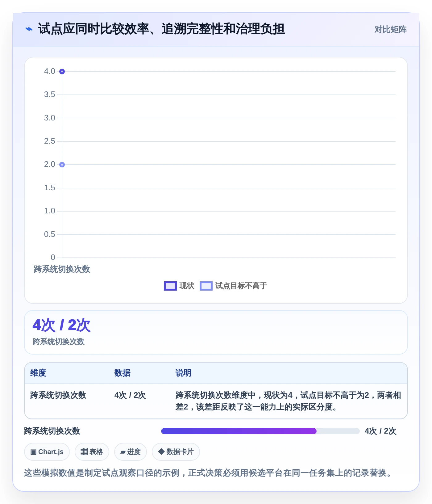Toggle the 试点目标不高于 legend item
This screenshot has width=432, height=504.
coord(234,286)
